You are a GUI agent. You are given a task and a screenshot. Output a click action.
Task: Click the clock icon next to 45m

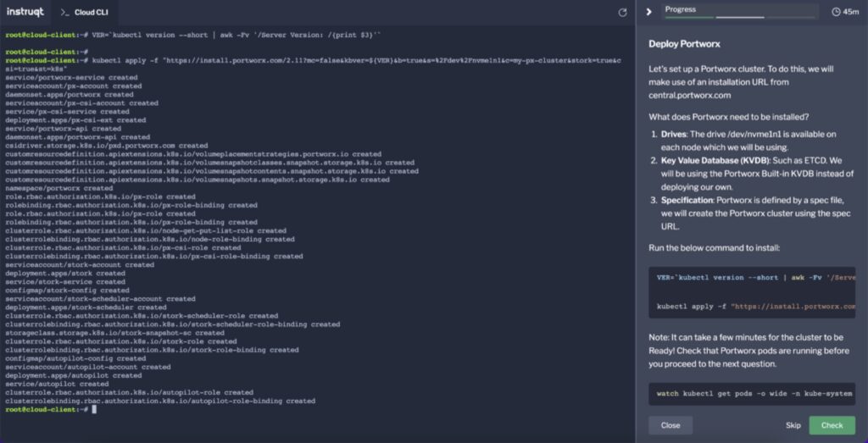tap(836, 12)
